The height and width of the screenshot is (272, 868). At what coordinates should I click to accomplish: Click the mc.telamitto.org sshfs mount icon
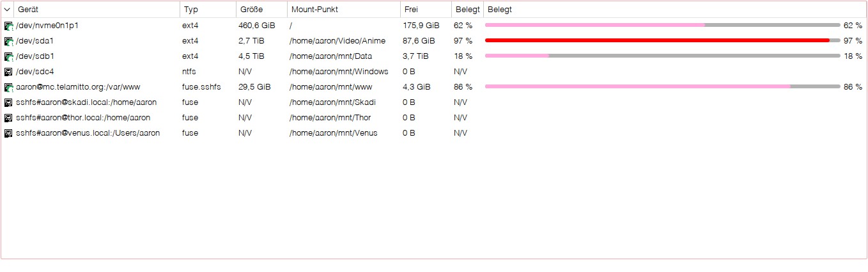(8, 87)
